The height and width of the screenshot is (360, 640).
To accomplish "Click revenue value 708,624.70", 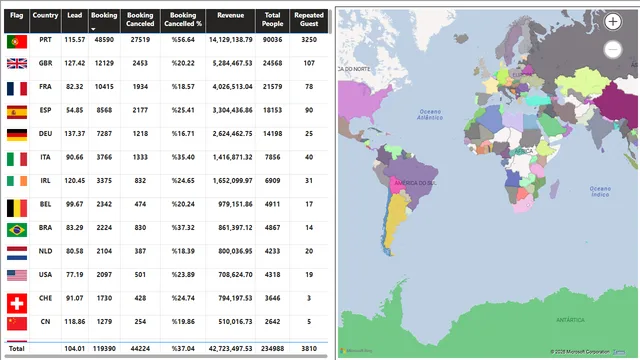I will 235,275.
